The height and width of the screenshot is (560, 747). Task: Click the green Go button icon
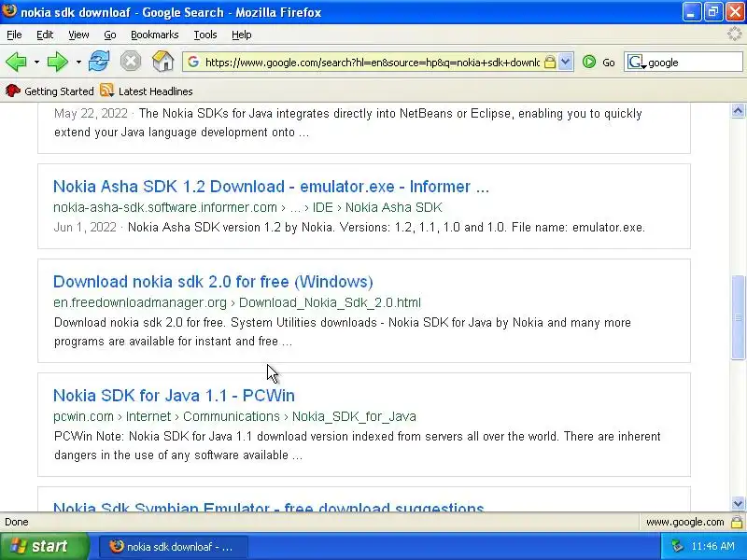(589, 62)
